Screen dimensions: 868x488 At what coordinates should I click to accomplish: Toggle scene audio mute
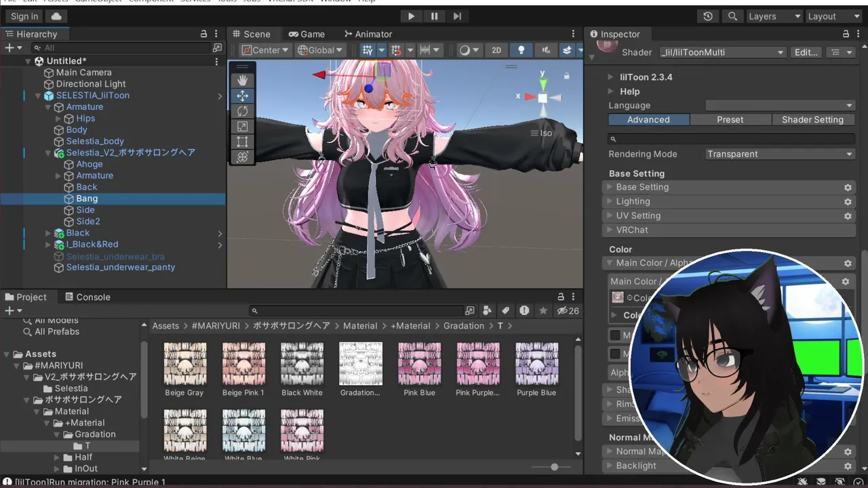[x=545, y=50]
